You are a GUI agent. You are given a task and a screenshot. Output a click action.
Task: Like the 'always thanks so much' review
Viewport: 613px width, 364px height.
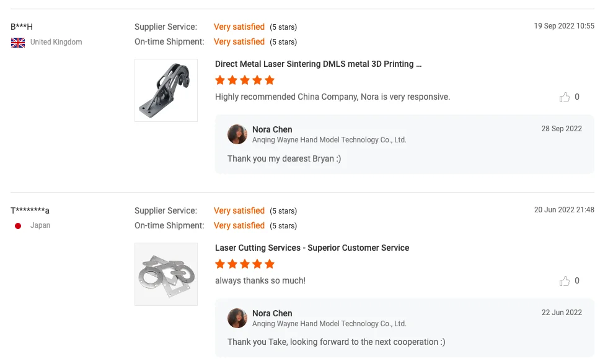tap(565, 281)
